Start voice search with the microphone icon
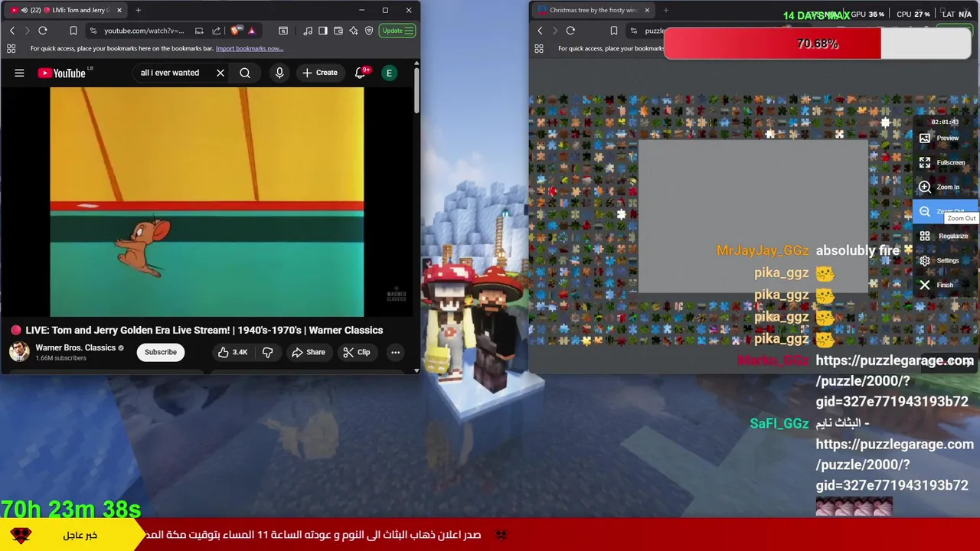This screenshot has height=551, width=980. 279,73
